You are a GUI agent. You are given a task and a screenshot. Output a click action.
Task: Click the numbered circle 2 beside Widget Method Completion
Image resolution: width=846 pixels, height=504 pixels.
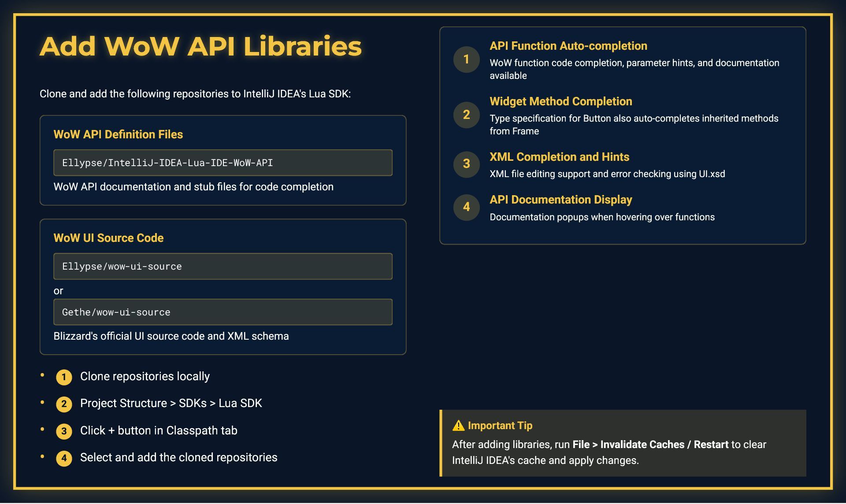466,115
